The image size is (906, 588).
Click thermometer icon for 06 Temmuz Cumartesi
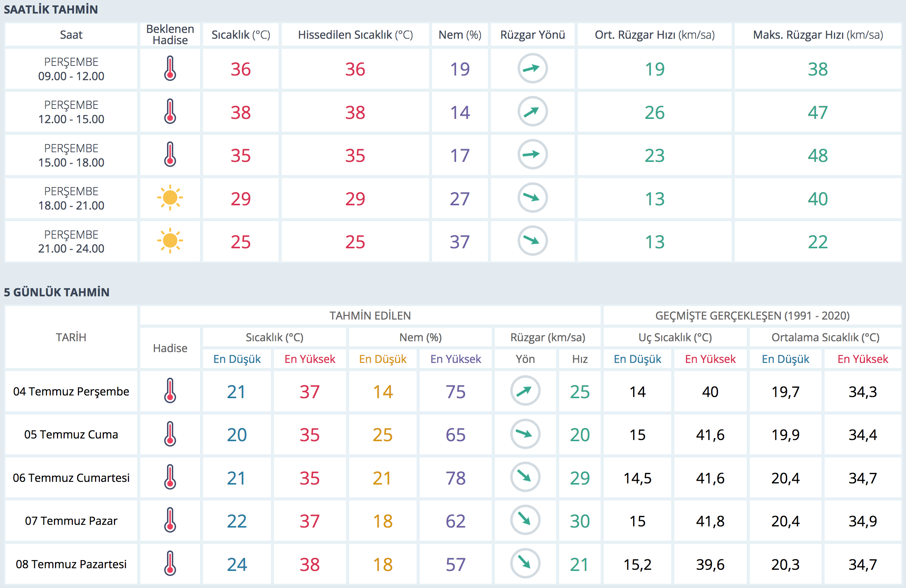170,477
